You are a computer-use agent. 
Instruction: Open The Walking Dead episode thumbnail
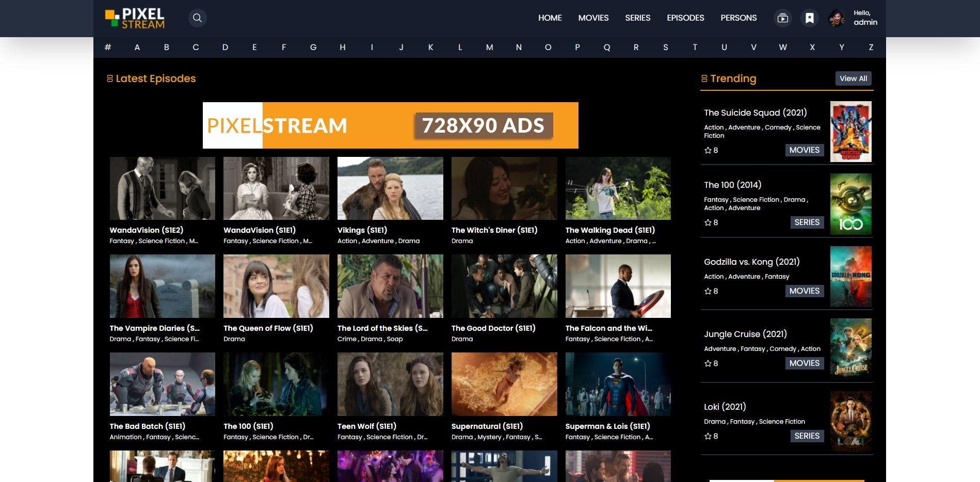(x=618, y=188)
